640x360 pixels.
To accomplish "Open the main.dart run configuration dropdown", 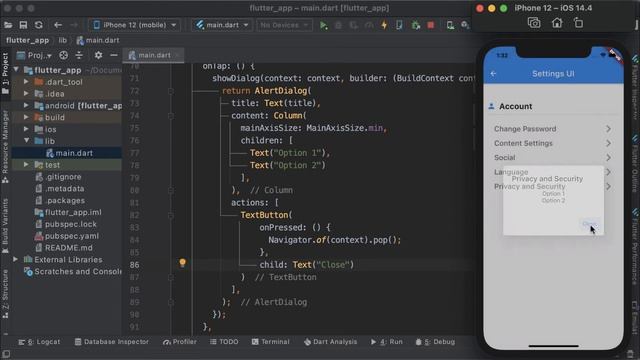I will 222,25.
